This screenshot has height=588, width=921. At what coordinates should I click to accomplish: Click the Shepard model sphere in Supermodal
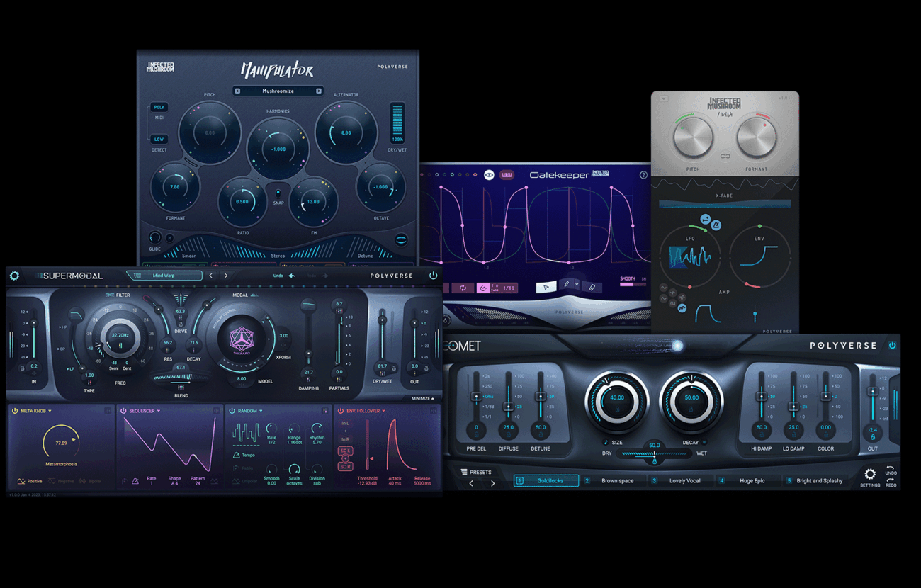click(x=240, y=339)
